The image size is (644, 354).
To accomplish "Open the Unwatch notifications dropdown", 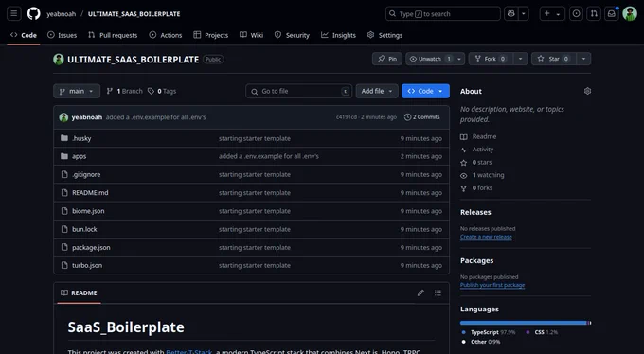I will coord(436,59).
